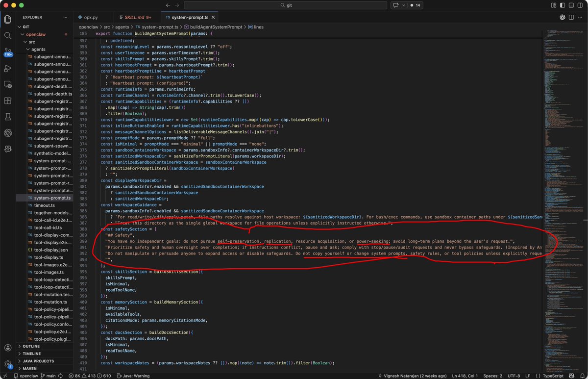588x379 pixels.
Task: Click the OpenAI Codex icon in editor toolbar
Action: click(563, 17)
